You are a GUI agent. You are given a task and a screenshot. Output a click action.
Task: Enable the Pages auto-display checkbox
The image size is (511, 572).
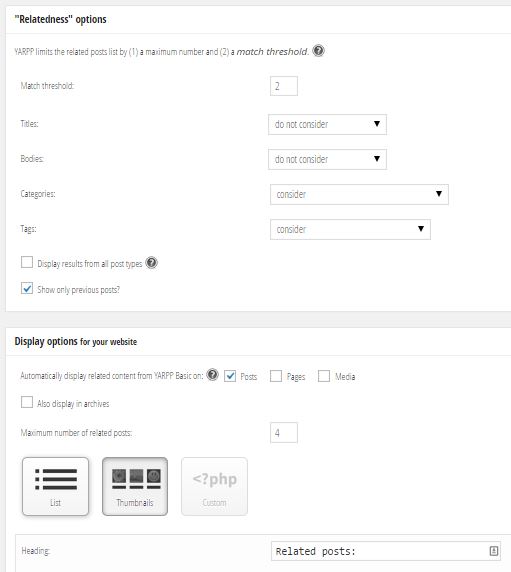pos(276,376)
